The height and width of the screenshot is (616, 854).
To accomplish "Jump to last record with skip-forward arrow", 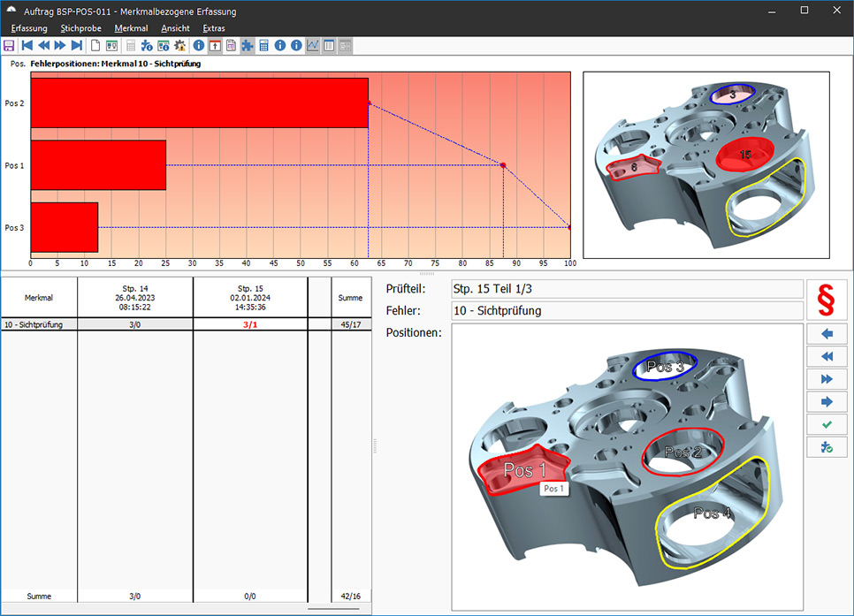I will (x=77, y=45).
